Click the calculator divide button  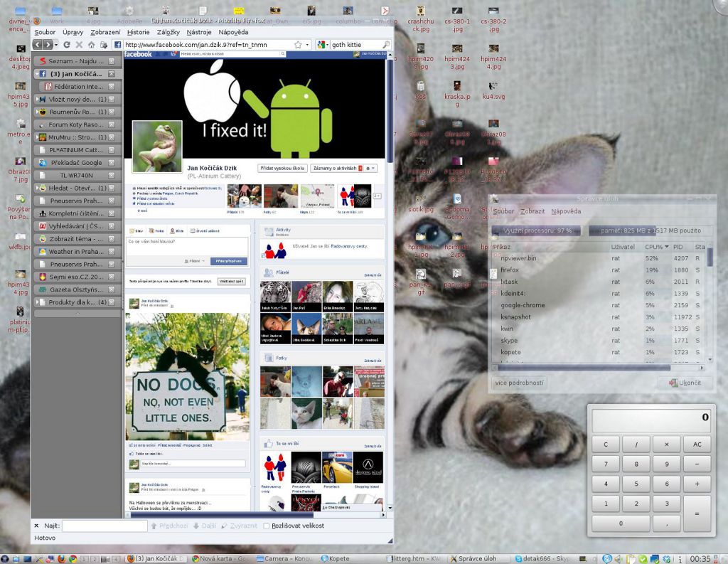(x=636, y=444)
